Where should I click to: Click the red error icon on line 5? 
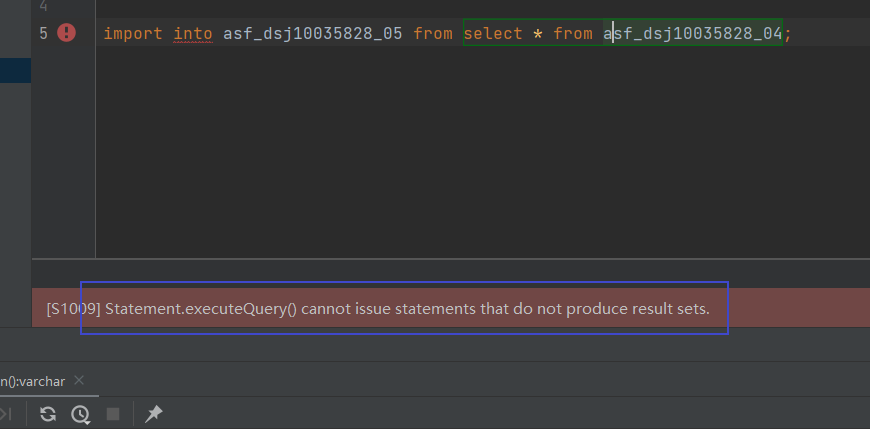click(x=67, y=33)
